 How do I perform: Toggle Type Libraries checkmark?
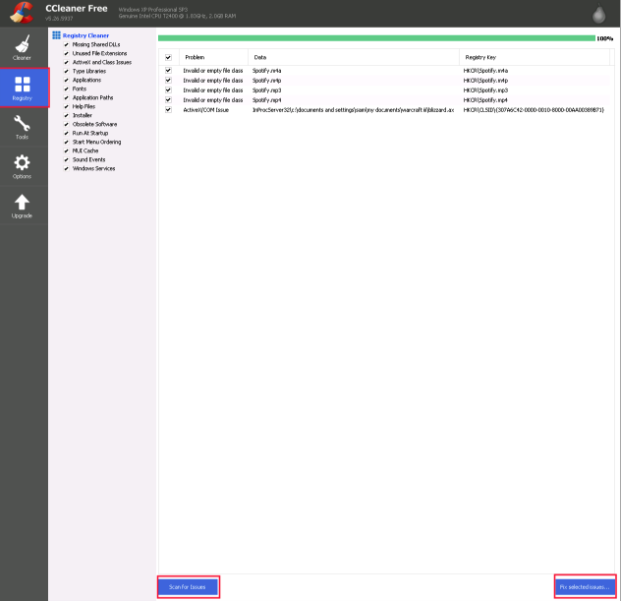[x=66, y=71]
